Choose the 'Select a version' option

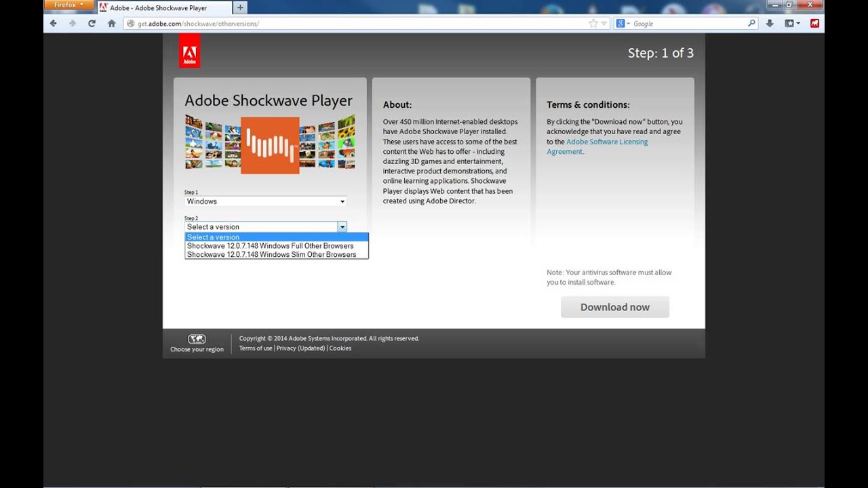click(277, 237)
